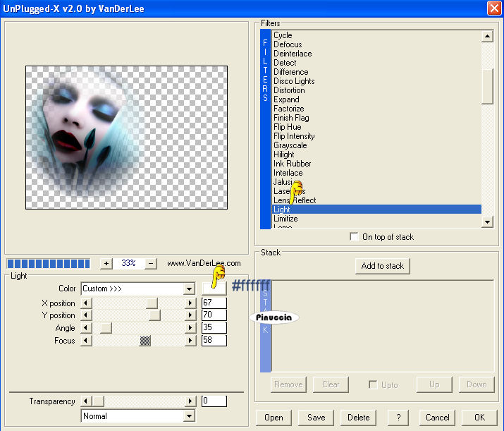Click left arrow of Transparency slider
Image resolution: width=504 pixels, height=431 pixels.
(86, 401)
